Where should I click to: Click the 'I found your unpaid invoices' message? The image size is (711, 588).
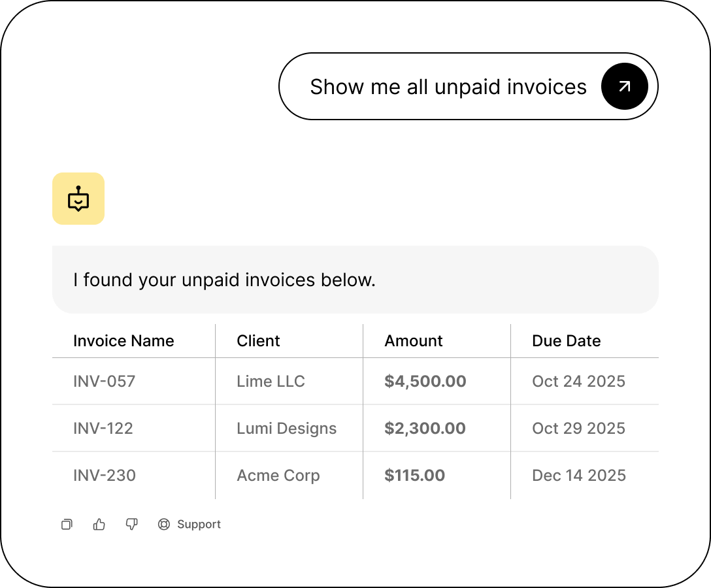pos(224,280)
